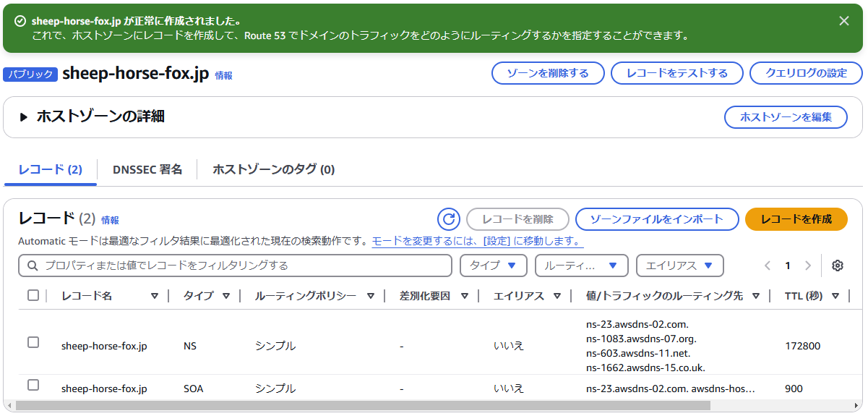The height and width of the screenshot is (416, 868).
Task: Click ホストゾーンを編集 button
Action: [x=786, y=116]
